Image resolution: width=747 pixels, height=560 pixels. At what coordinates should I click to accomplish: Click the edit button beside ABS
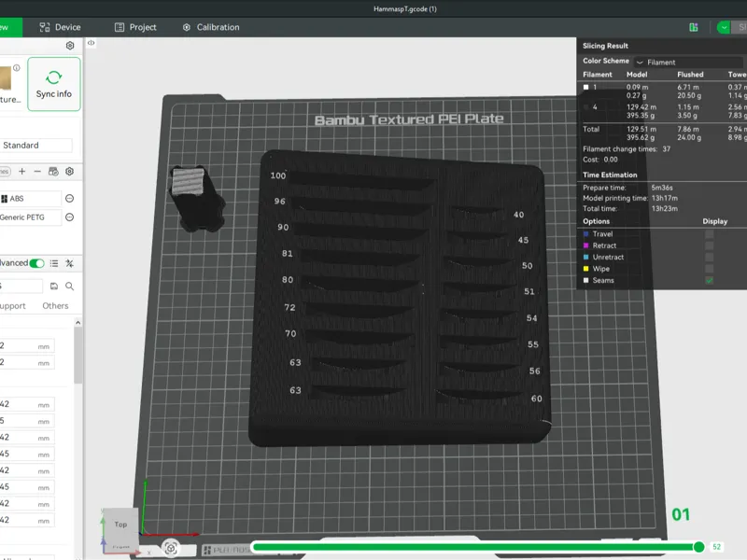[x=69, y=199]
